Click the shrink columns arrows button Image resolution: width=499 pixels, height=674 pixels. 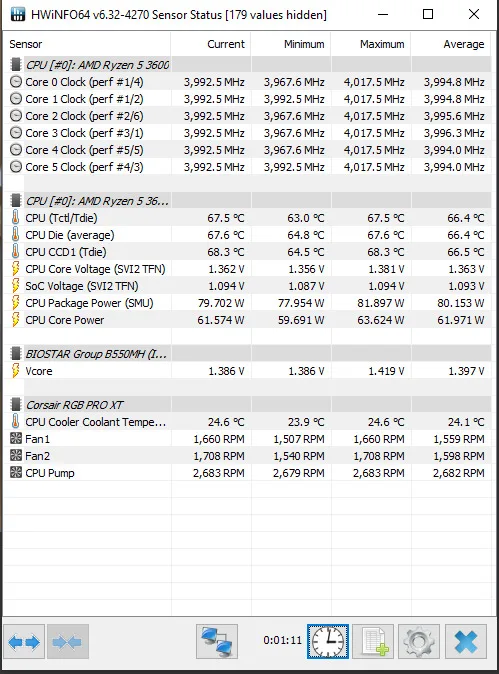click(x=68, y=642)
